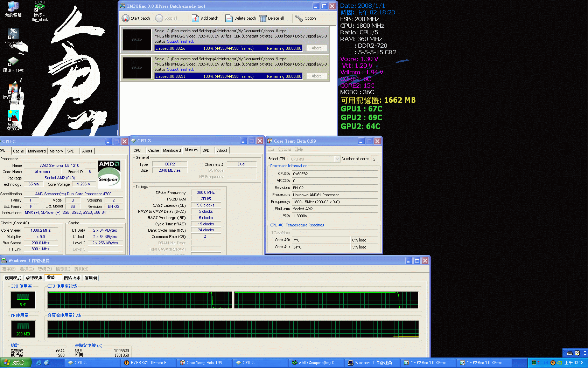Open the 我的電腦 desktop icon
588x368 pixels.
(x=13, y=9)
